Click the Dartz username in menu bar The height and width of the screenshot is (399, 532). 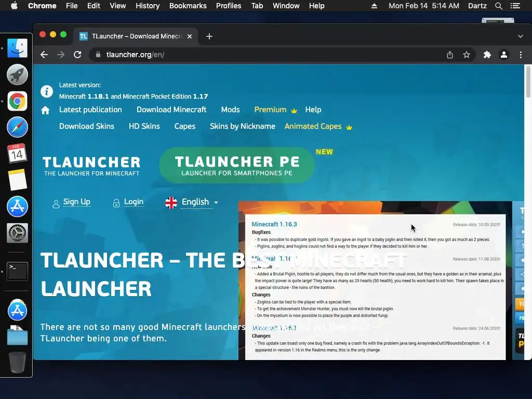point(477,6)
